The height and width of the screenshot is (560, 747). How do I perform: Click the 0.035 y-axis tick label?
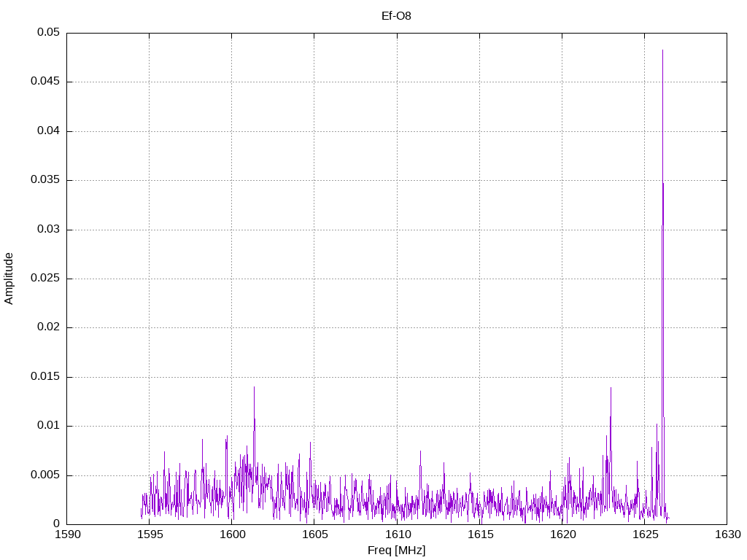[46, 180]
